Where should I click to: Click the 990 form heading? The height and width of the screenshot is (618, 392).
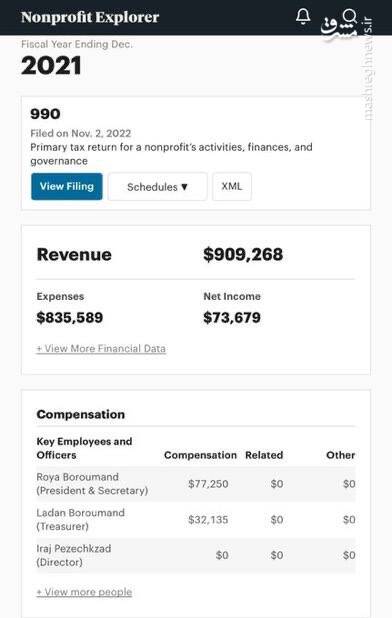[x=45, y=114]
